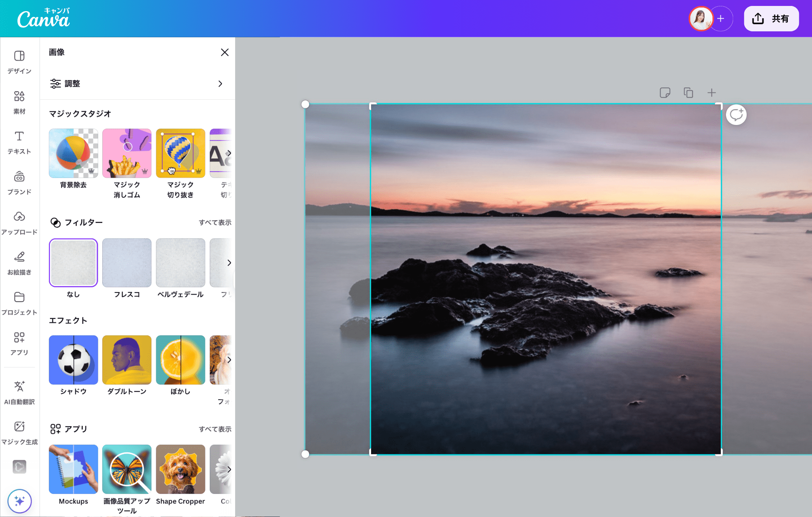
Task: Close the 画像 panel
Action: (x=225, y=52)
